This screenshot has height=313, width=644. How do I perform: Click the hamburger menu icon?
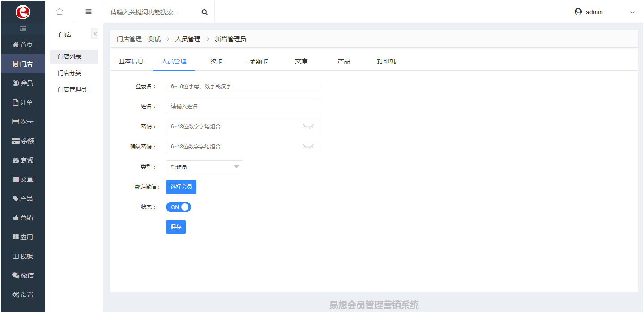click(89, 12)
